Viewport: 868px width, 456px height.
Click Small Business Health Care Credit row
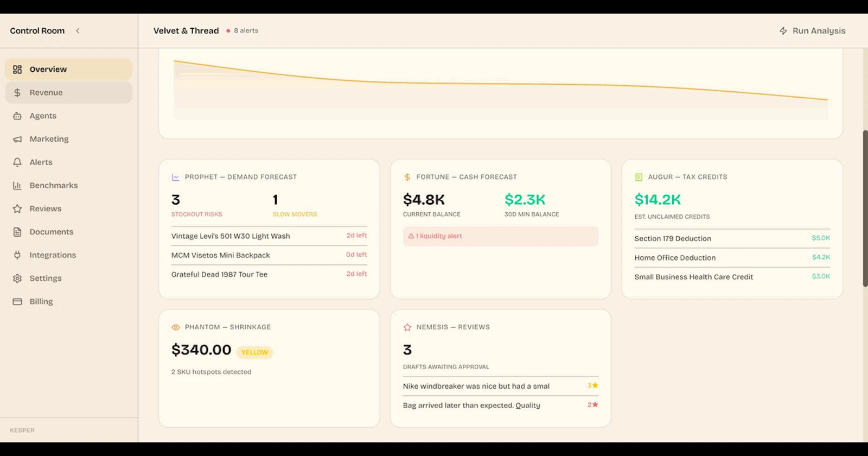(x=732, y=277)
